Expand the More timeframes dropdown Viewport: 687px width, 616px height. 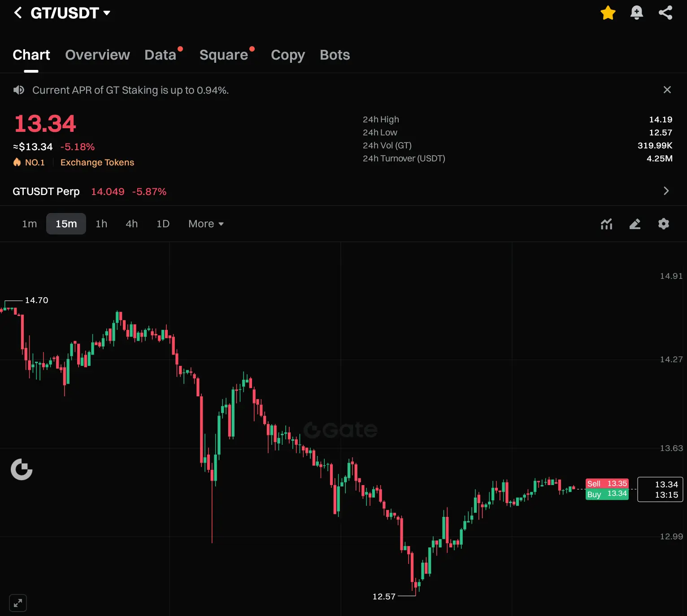[206, 224]
